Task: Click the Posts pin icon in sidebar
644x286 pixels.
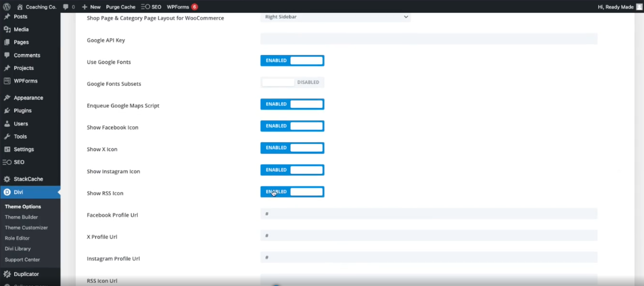Action: [7, 17]
